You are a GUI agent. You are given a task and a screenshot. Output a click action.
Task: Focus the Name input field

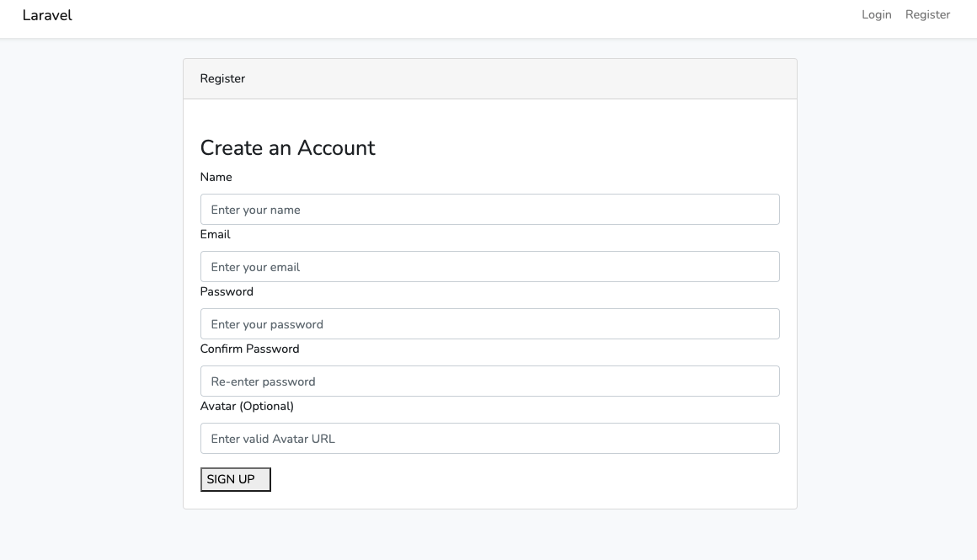click(x=489, y=210)
